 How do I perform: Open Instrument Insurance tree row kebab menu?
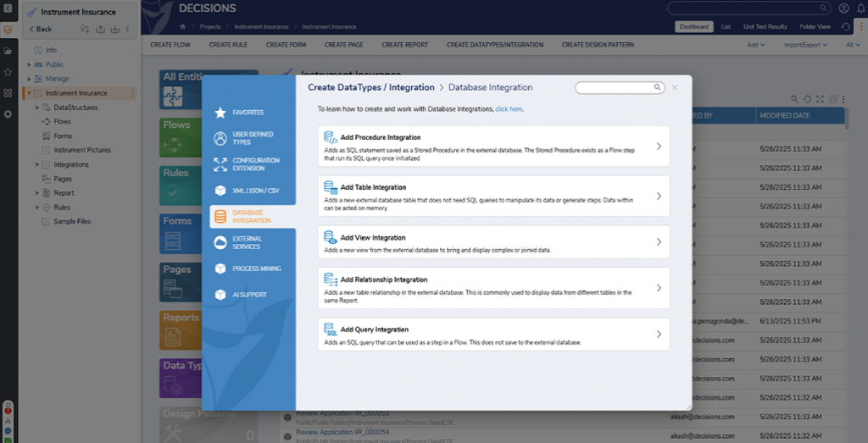click(x=132, y=93)
